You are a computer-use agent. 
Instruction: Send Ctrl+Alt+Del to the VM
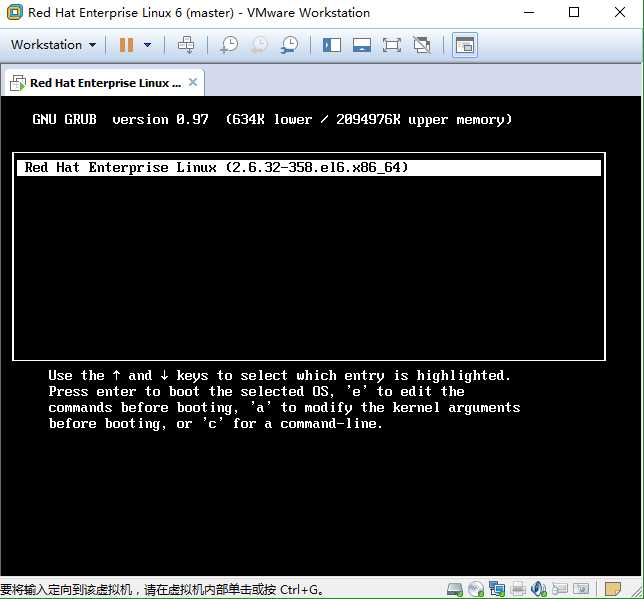click(x=186, y=45)
